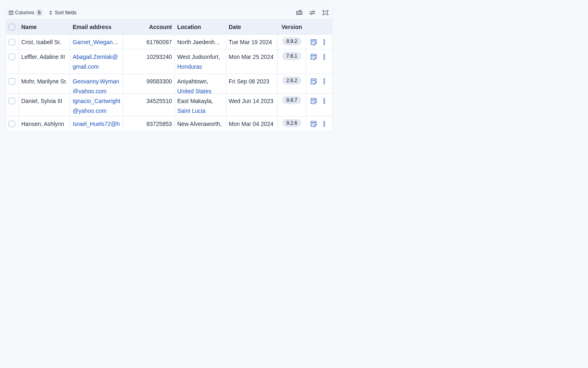
Task: Click the name Crist, Isabell Sr.
Action: pos(41,42)
